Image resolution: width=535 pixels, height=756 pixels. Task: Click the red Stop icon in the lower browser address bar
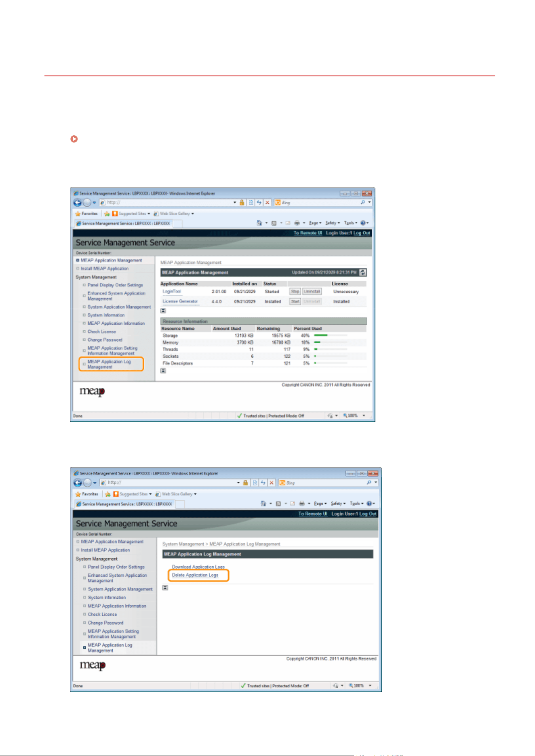click(x=272, y=483)
